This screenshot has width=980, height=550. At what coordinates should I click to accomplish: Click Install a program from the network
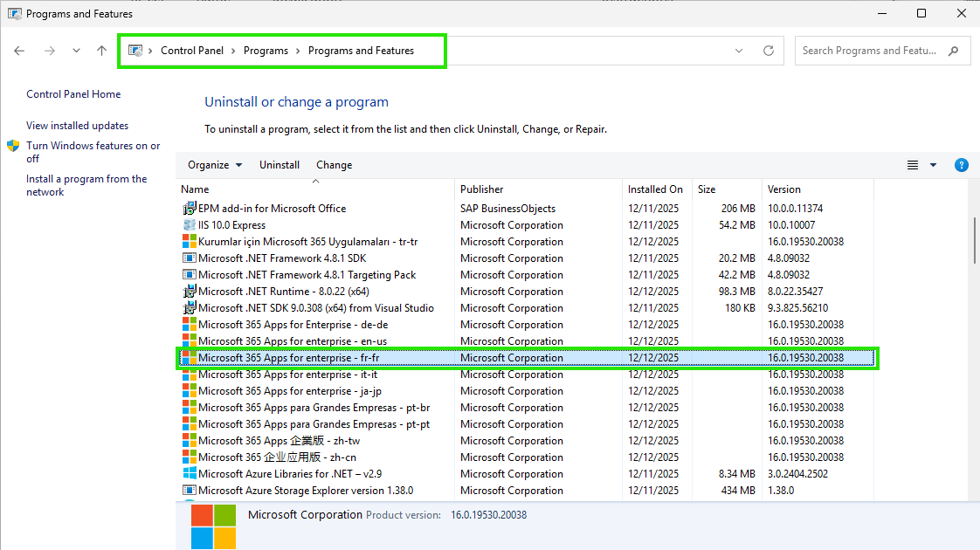pyautogui.click(x=86, y=186)
